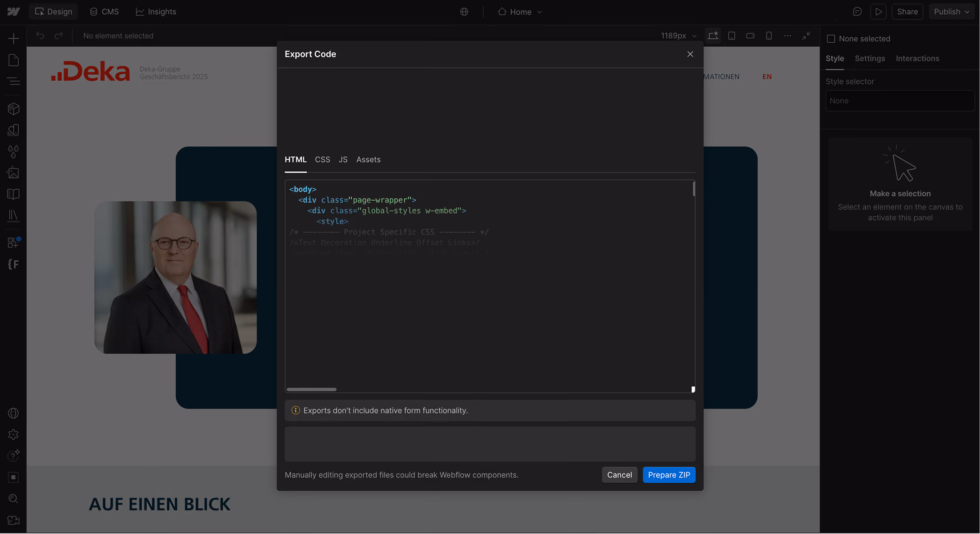The height and width of the screenshot is (534, 980).
Task: Open the comments bubble icon
Action: [x=857, y=12]
